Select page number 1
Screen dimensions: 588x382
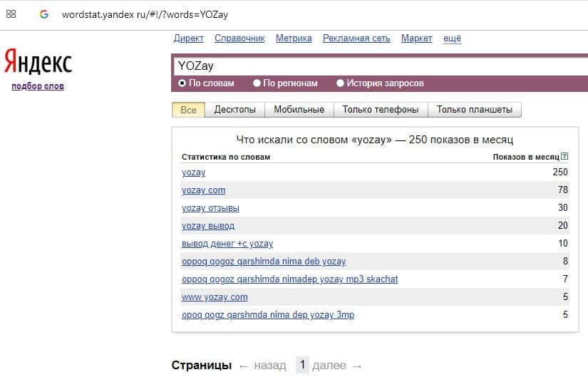coord(302,365)
